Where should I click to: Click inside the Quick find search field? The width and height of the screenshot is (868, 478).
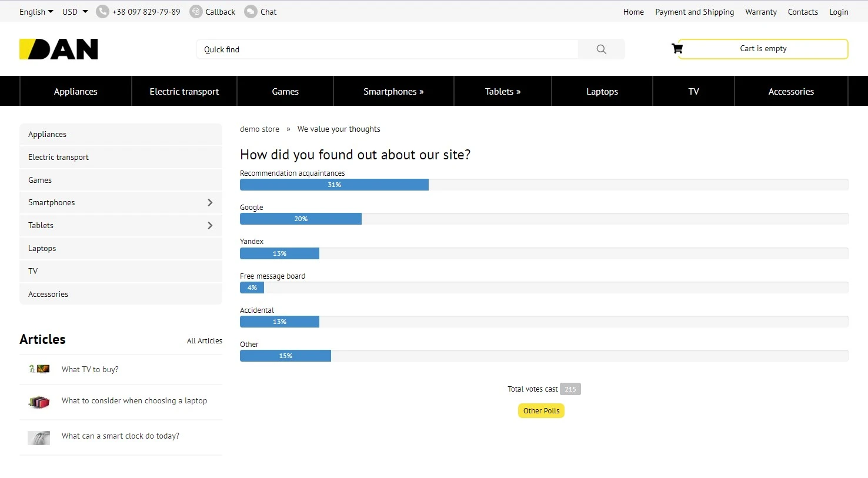(382, 49)
